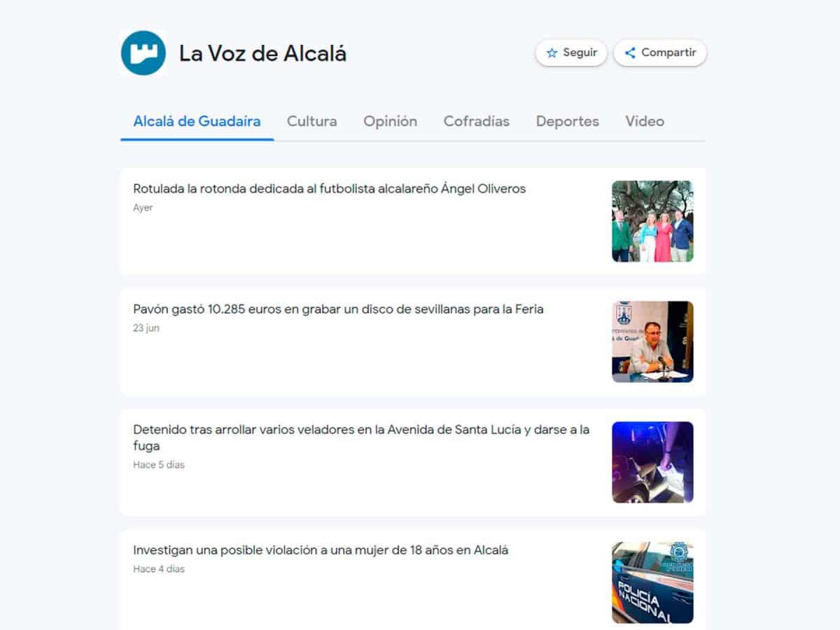Image resolution: width=840 pixels, height=630 pixels.
Task: Open article about rotonda Ángel Oliveros
Action: (x=329, y=189)
